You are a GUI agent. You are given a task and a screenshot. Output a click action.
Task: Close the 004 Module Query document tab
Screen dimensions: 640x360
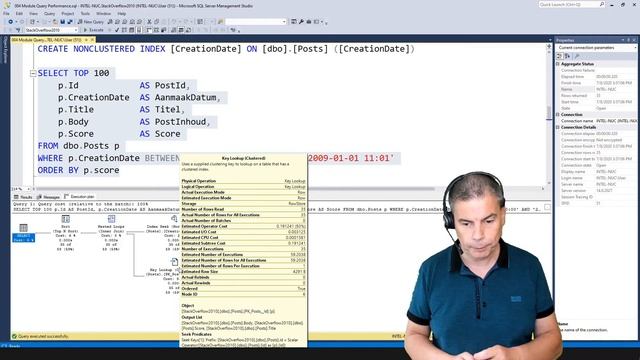click(92, 40)
